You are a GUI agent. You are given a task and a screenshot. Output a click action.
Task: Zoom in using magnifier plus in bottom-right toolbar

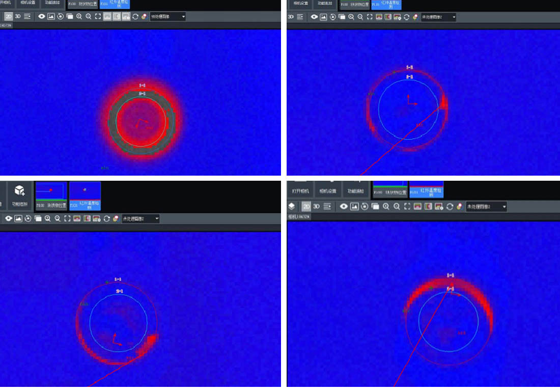point(386,207)
